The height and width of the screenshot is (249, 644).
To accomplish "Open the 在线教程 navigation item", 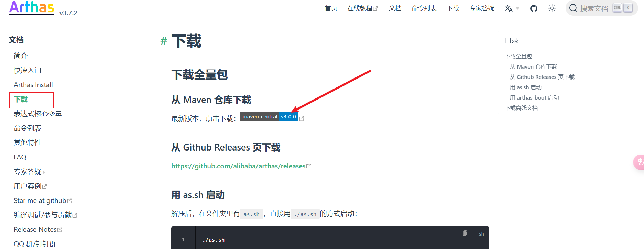I will pos(362,8).
